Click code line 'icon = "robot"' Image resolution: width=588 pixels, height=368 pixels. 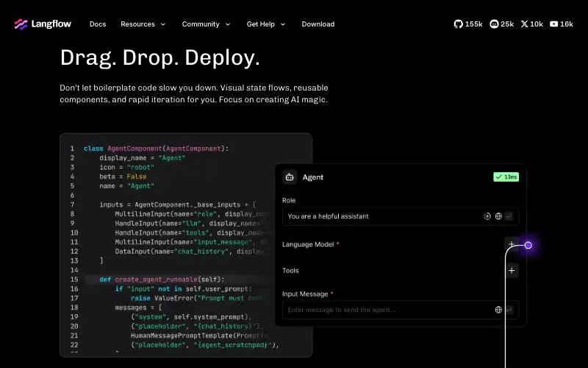tap(126, 168)
